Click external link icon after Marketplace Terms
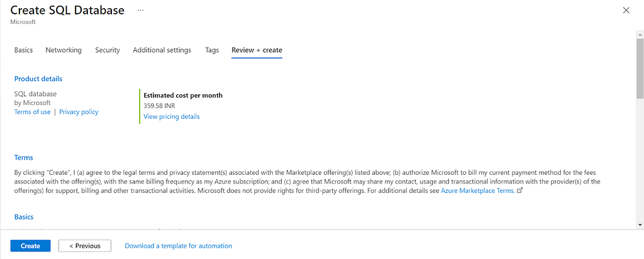 [x=519, y=190]
